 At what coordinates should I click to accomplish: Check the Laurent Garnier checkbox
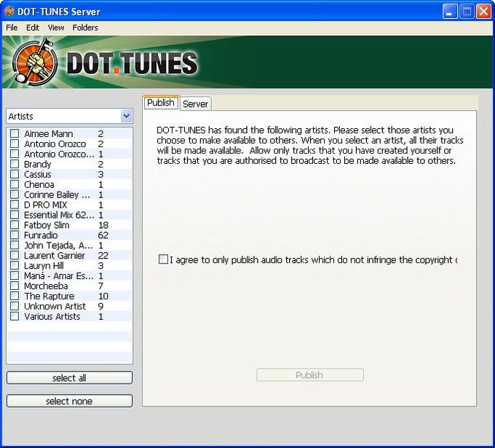[x=15, y=255]
